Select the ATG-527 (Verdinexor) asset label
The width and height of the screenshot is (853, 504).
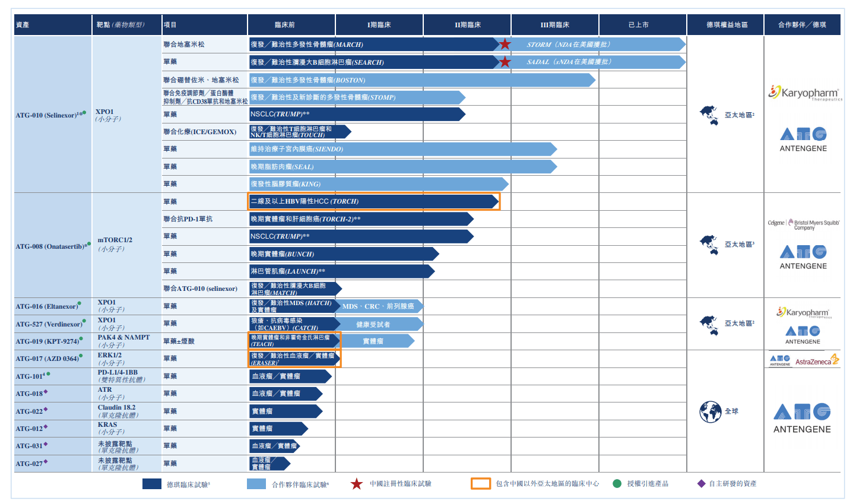[x=50, y=324]
